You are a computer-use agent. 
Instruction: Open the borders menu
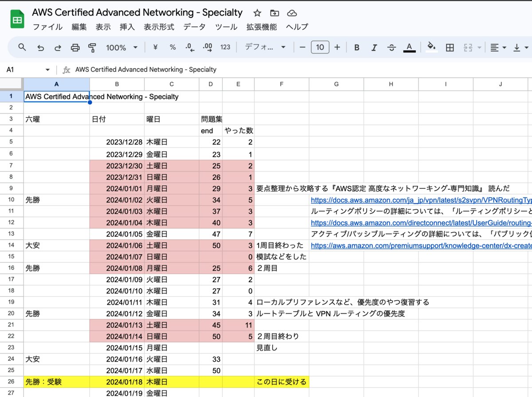[x=450, y=47]
